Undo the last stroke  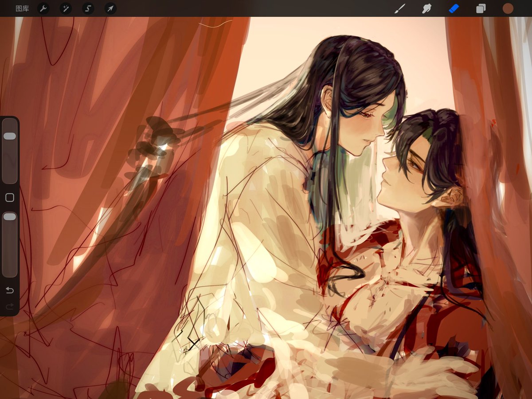10,290
